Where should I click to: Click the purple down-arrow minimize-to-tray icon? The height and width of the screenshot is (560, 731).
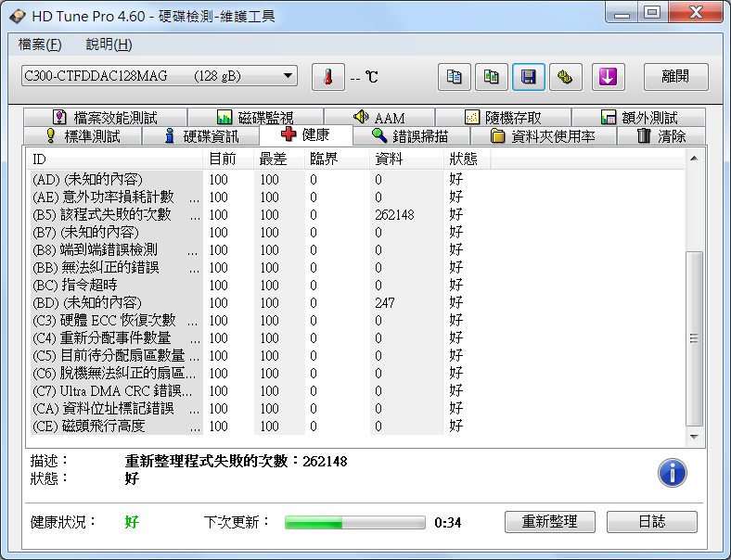click(x=608, y=77)
